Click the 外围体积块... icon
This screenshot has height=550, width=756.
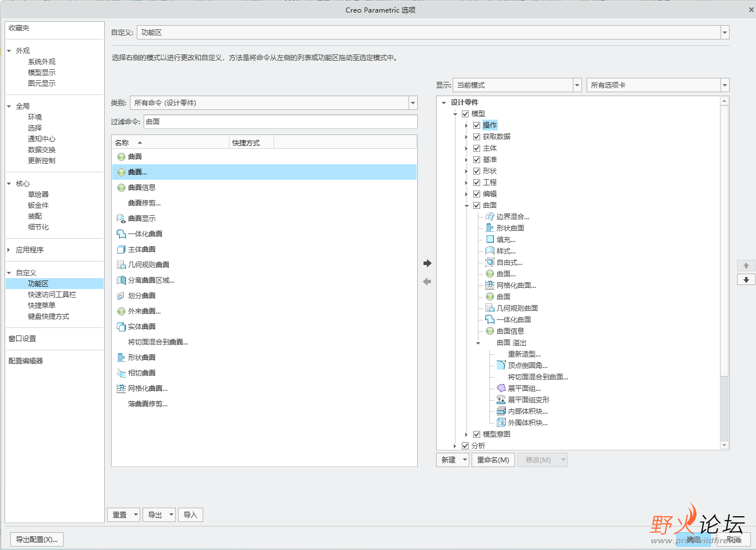click(501, 423)
